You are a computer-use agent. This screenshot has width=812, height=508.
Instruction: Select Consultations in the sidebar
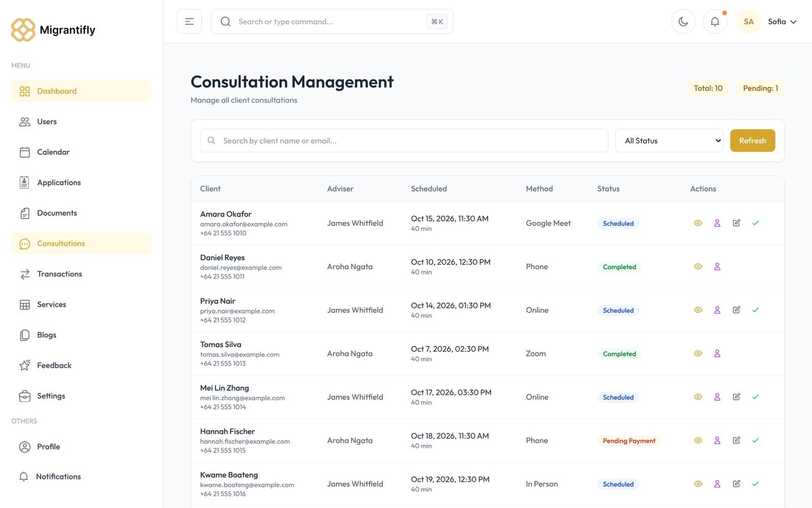pyautogui.click(x=81, y=243)
